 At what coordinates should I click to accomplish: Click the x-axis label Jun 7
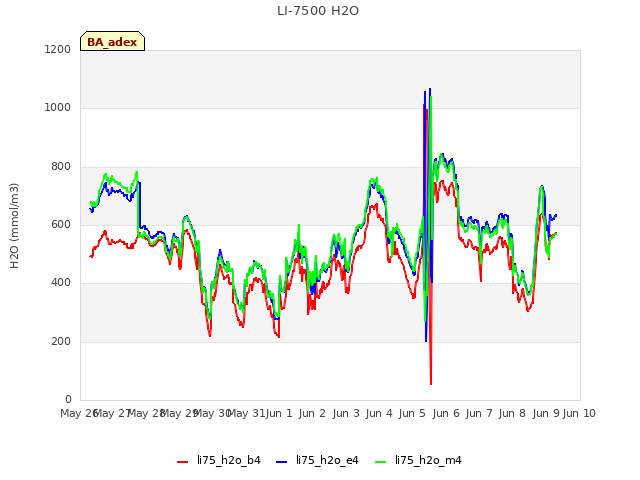(479, 413)
